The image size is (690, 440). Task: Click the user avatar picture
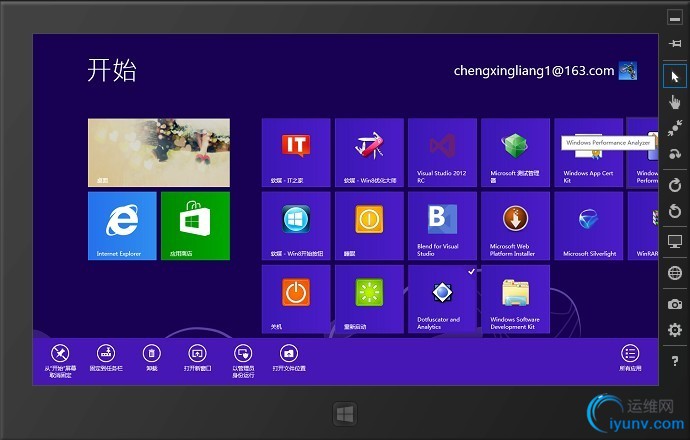click(628, 71)
